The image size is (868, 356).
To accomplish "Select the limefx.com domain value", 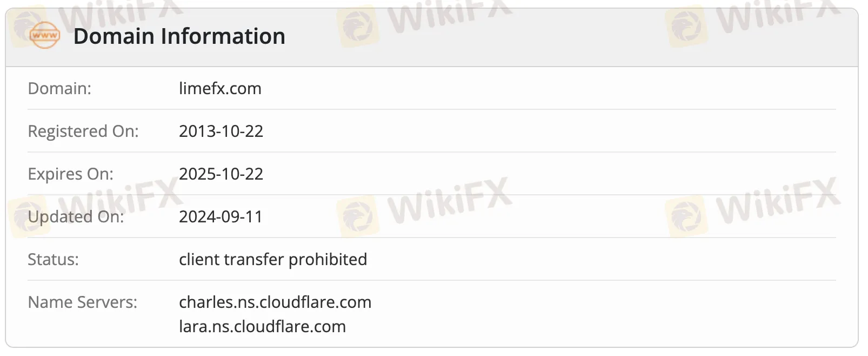I will 220,88.
